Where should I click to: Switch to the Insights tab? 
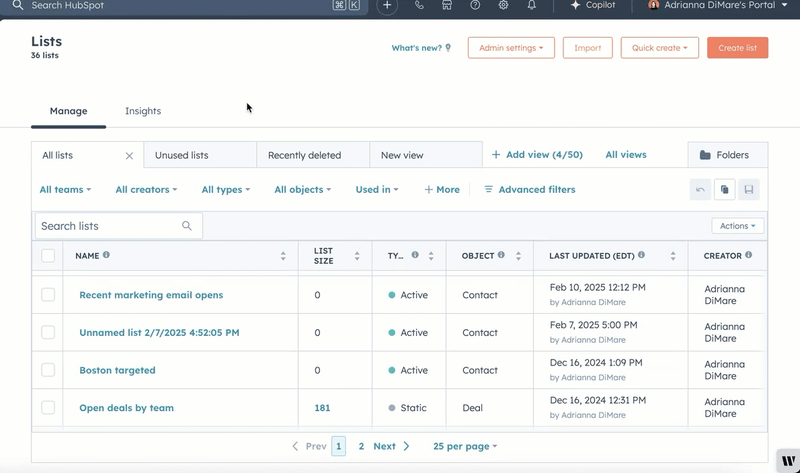[x=143, y=111]
